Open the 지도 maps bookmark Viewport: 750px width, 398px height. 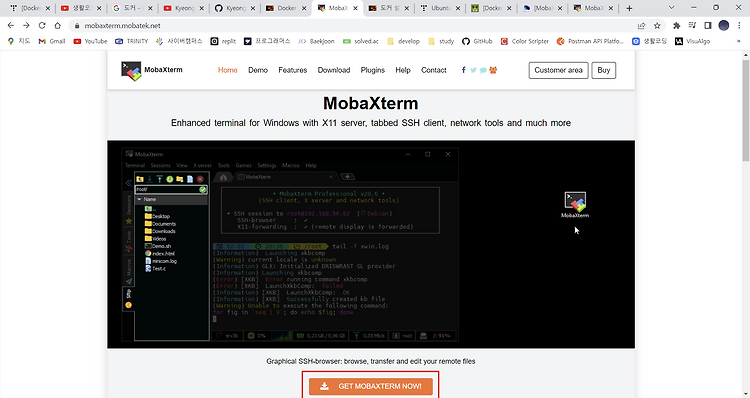click(x=19, y=41)
